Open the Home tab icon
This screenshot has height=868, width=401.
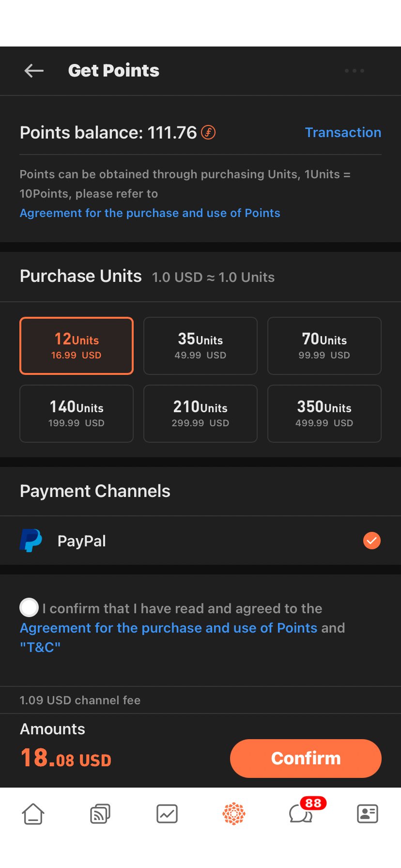pyautogui.click(x=33, y=814)
